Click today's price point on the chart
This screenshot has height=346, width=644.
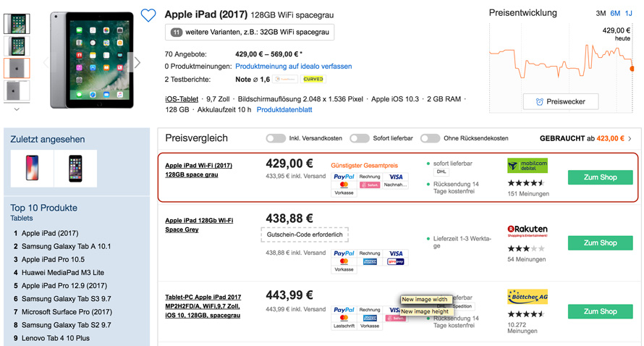click(x=632, y=69)
